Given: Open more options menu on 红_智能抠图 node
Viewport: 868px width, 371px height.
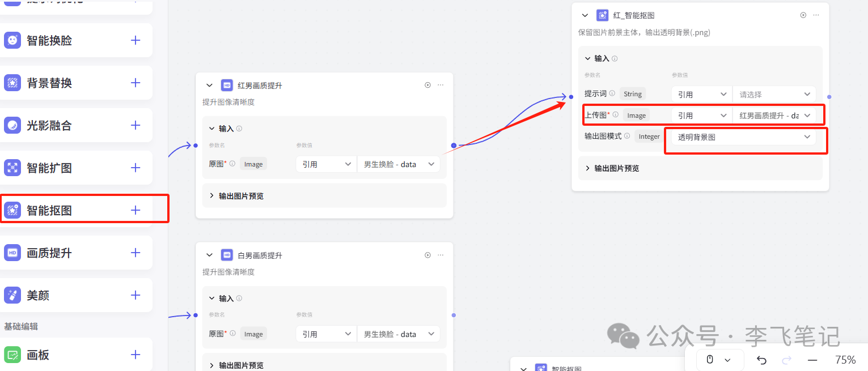Looking at the screenshot, I should coord(816,15).
